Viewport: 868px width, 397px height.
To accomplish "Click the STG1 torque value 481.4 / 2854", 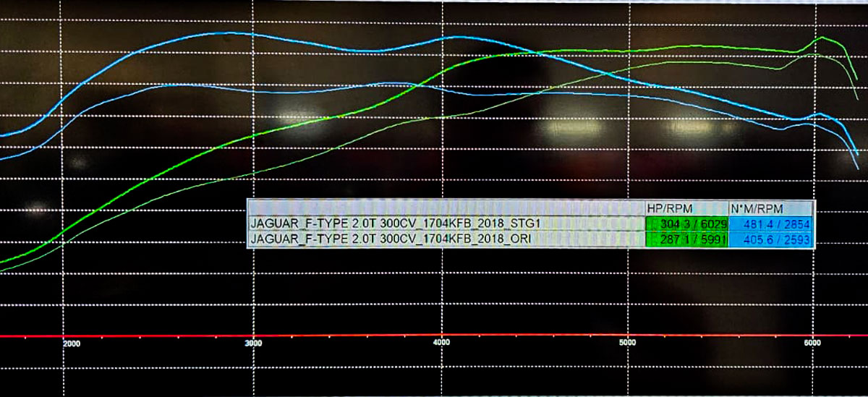I will [x=772, y=224].
